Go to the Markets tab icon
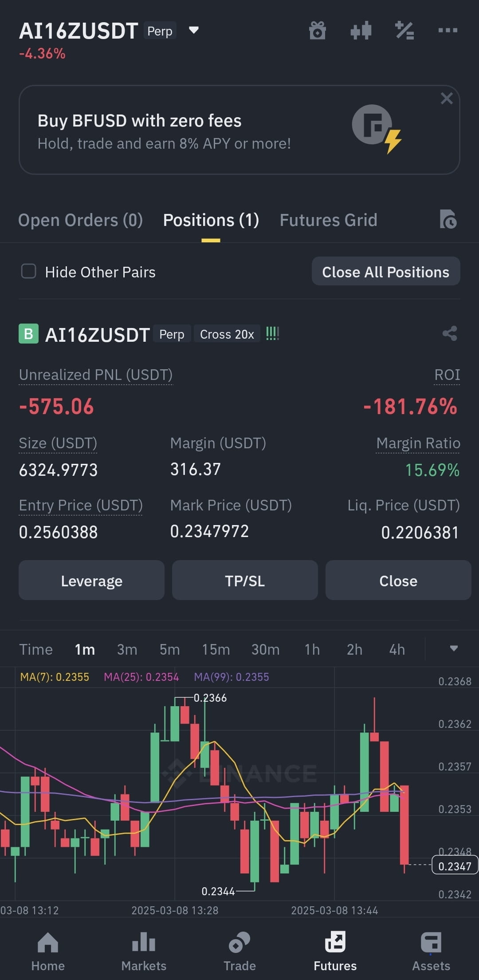This screenshot has height=980, width=479. 144,942
